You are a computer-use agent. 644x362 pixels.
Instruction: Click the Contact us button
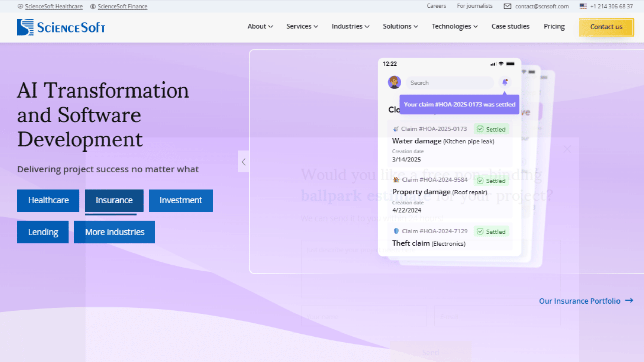pyautogui.click(x=606, y=27)
